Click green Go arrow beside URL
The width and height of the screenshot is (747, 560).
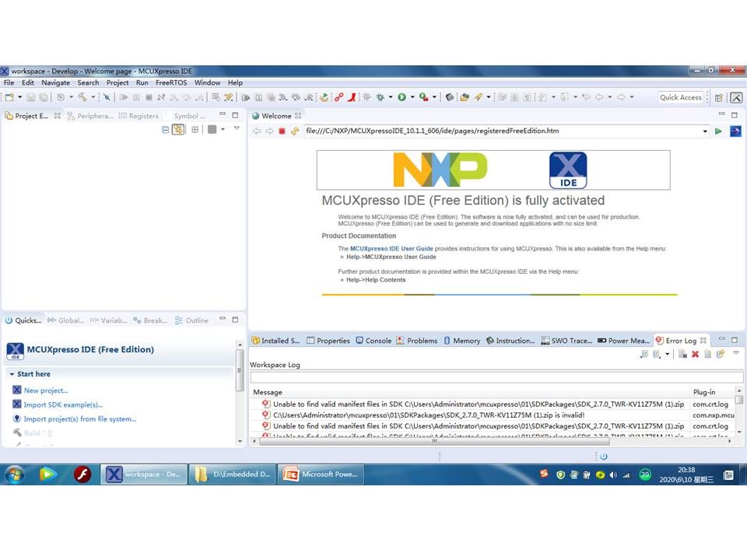pos(718,131)
